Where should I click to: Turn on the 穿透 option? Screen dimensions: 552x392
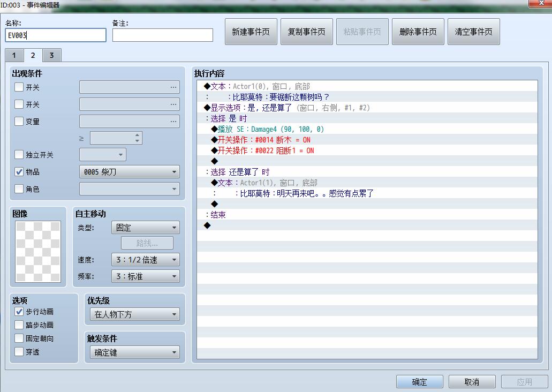click(x=19, y=351)
